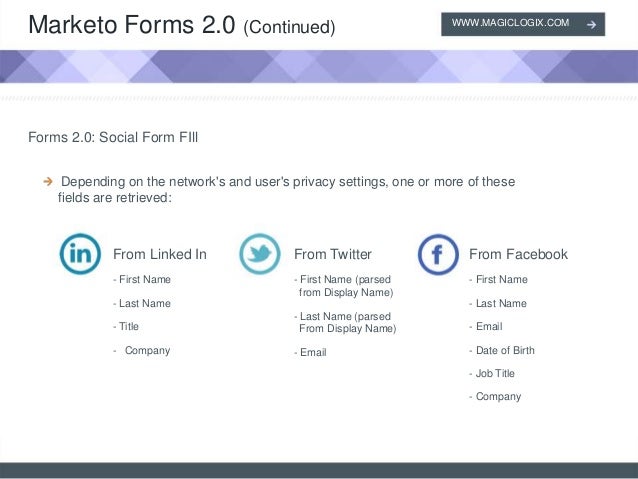Viewport: 638px width, 479px height.
Task: Select 'First Name' under From Facebook
Action: click(502, 279)
